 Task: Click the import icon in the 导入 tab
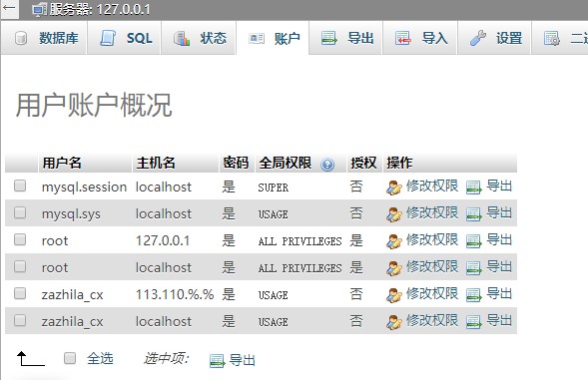pos(403,38)
